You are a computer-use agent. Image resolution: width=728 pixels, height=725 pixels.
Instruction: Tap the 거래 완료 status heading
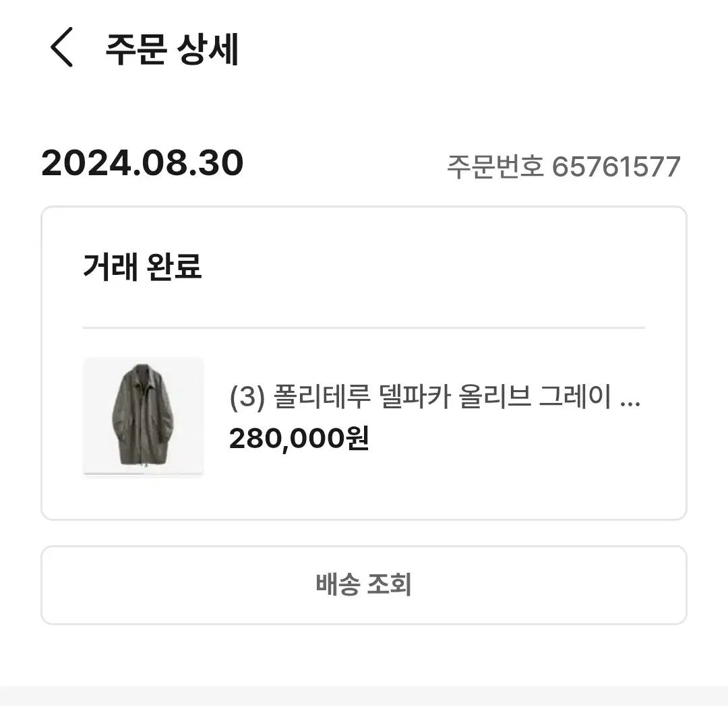click(x=142, y=266)
